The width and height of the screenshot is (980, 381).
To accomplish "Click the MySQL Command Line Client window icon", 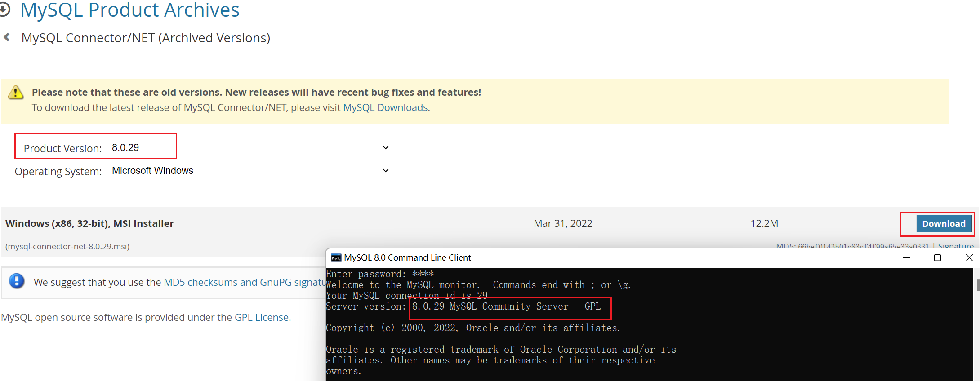I will [x=336, y=257].
